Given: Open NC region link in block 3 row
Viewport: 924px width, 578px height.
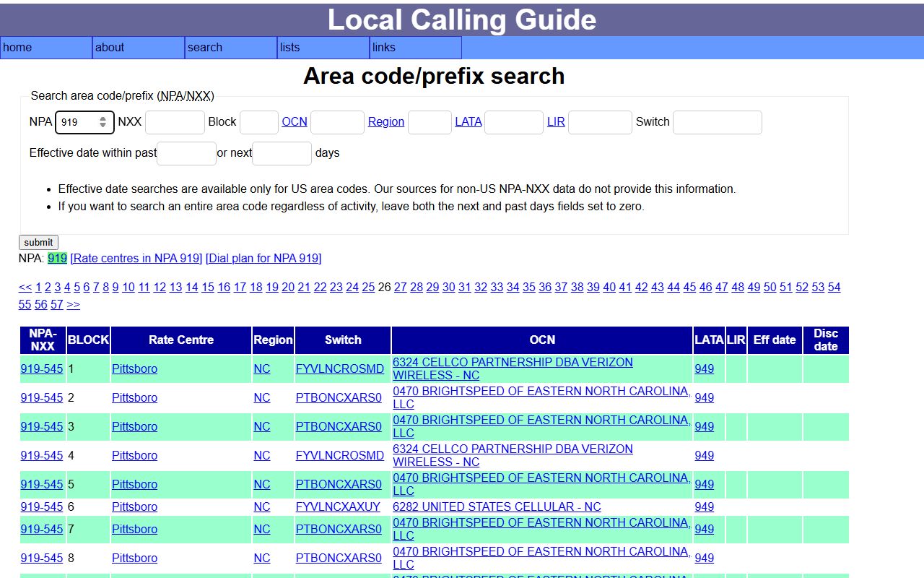Looking at the screenshot, I should tap(262, 426).
